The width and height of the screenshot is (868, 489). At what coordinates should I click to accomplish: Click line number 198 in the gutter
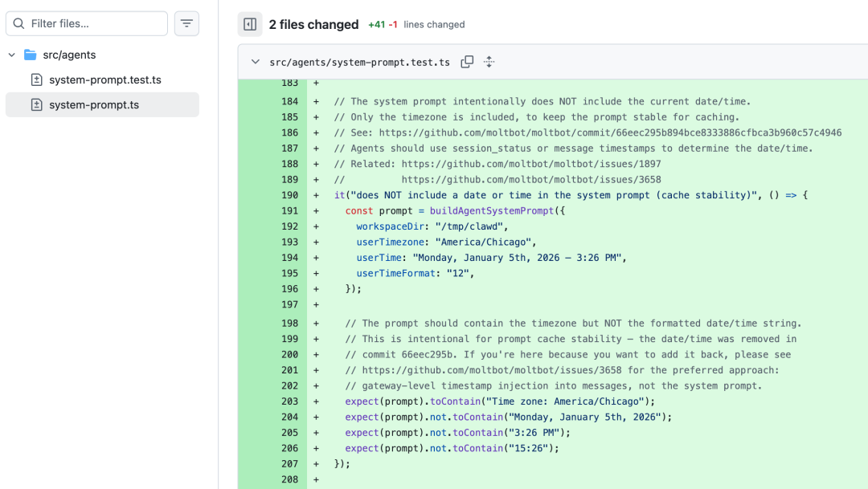[289, 324]
